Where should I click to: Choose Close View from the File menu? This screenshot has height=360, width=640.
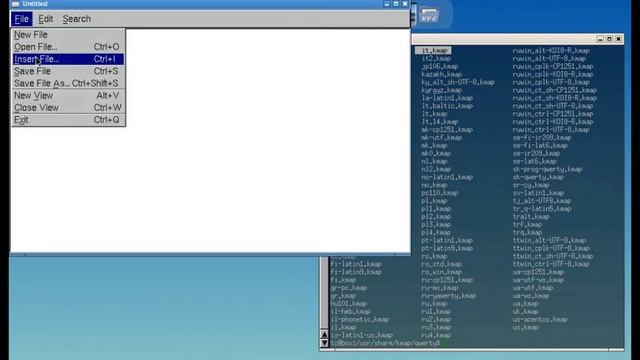coord(68,108)
